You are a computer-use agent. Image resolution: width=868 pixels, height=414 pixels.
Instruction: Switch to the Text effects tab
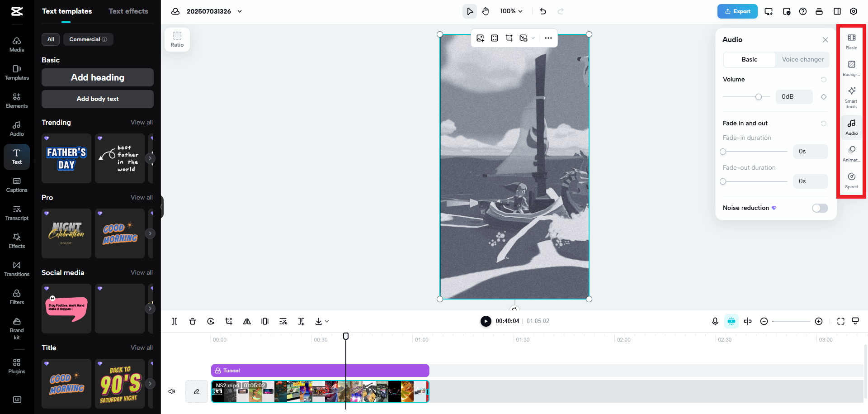click(x=128, y=11)
